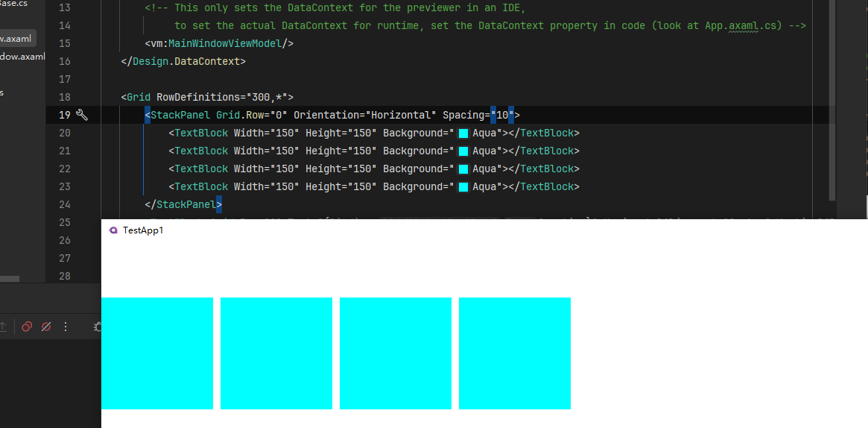The height and width of the screenshot is (428, 868).
Task: Toggle Mute Breakpoints icon in debug toolbar
Action: (46, 327)
